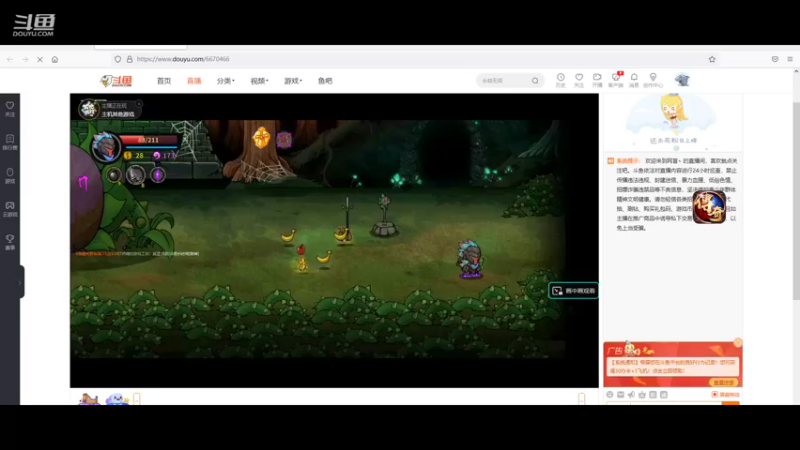
Task: Open 关注 follow heart icon in header
Action: (x=579, y=80)
